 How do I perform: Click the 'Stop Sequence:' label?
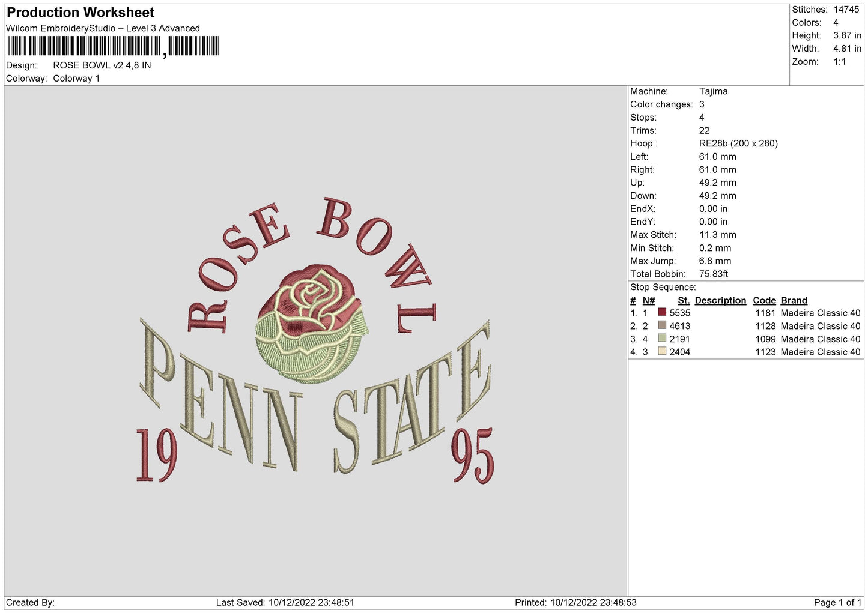point(663,288)
